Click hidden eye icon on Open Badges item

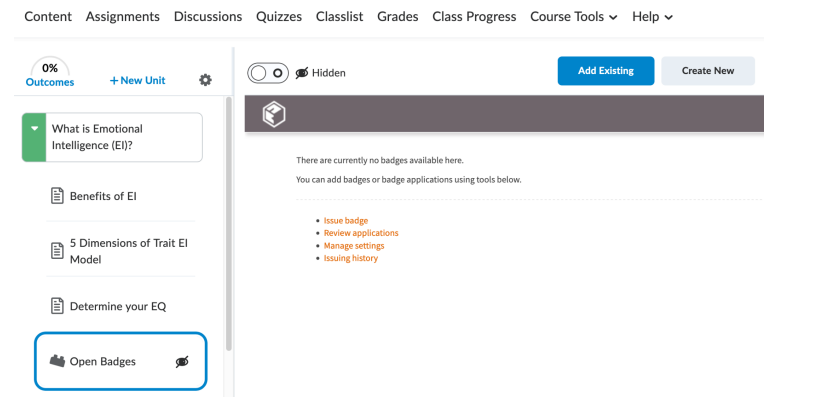[182, 362]
